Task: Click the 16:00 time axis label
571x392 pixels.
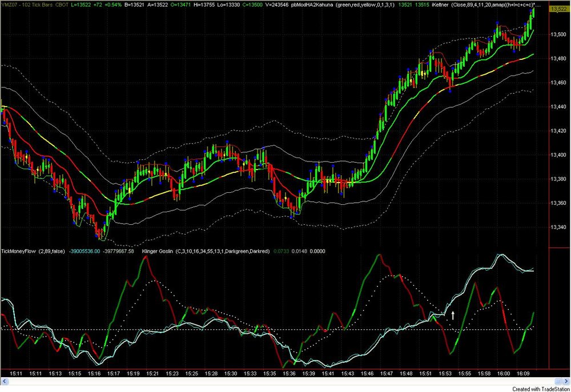Action: 504,373
